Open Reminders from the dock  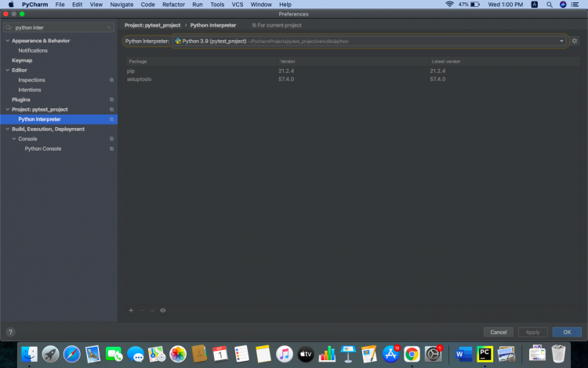241,354
